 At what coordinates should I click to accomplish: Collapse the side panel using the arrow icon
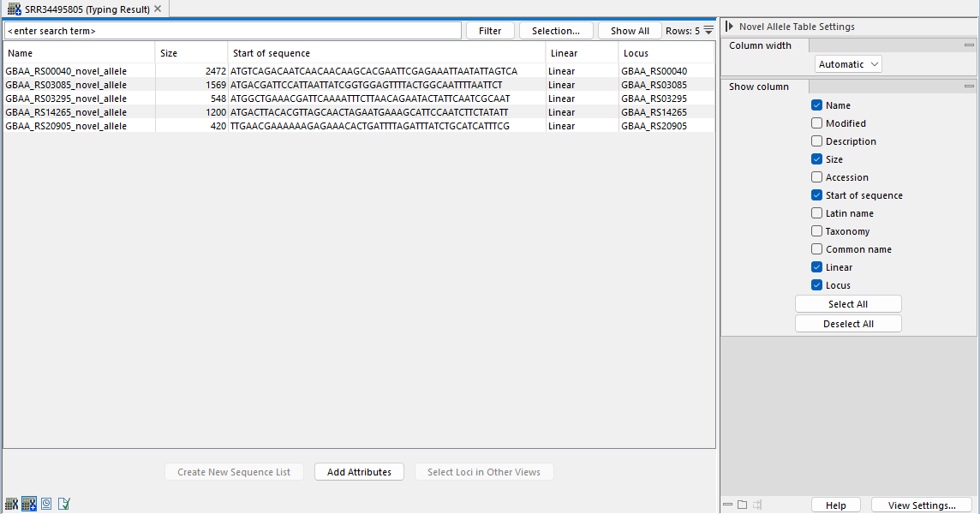pos(729,27)
